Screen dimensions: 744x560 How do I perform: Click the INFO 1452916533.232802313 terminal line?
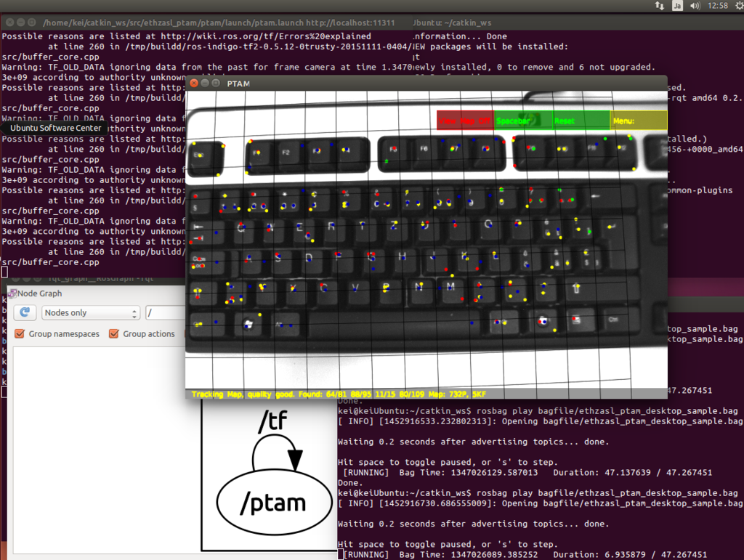click(x=538, y=421)
